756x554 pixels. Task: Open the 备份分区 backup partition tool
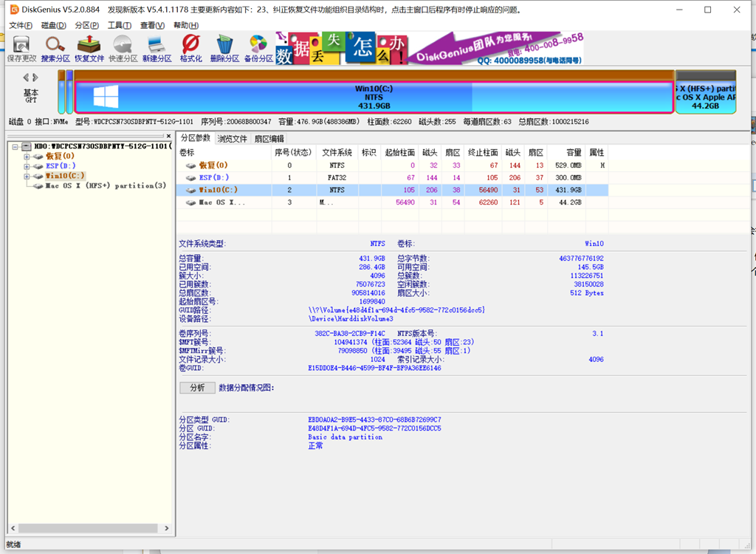pyautogui.click(x=258, y=49)
